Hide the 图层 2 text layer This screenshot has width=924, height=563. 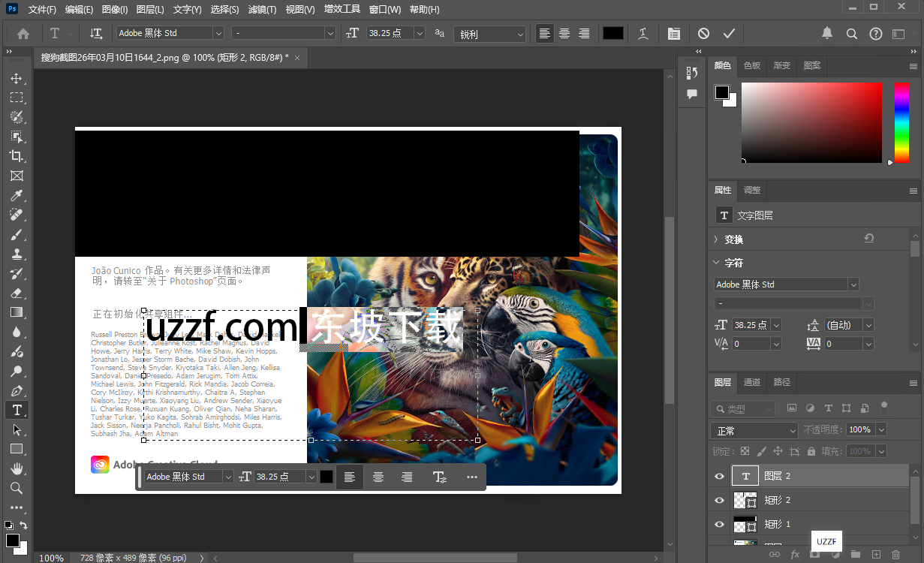point(718,475)
